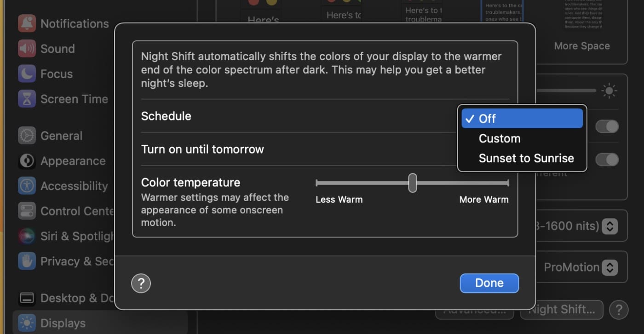Image resolution: width=644 pixels, height=334 pixels.
Task: Open the 1600 nits preset dropdown
Action: 609,226
